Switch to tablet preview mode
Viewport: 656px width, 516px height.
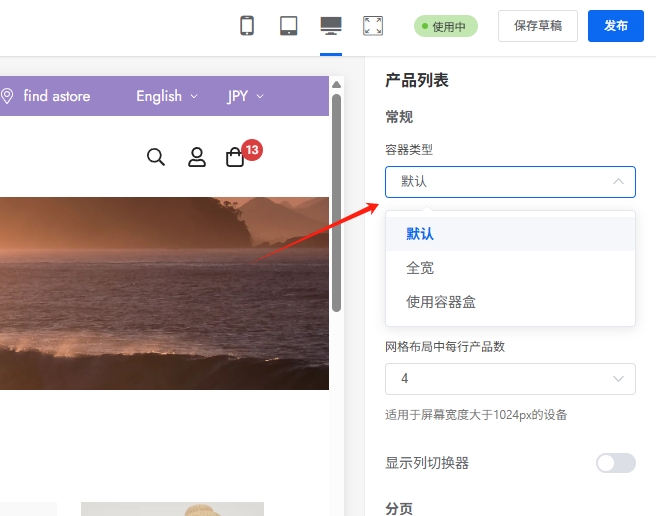coord(289,26)
